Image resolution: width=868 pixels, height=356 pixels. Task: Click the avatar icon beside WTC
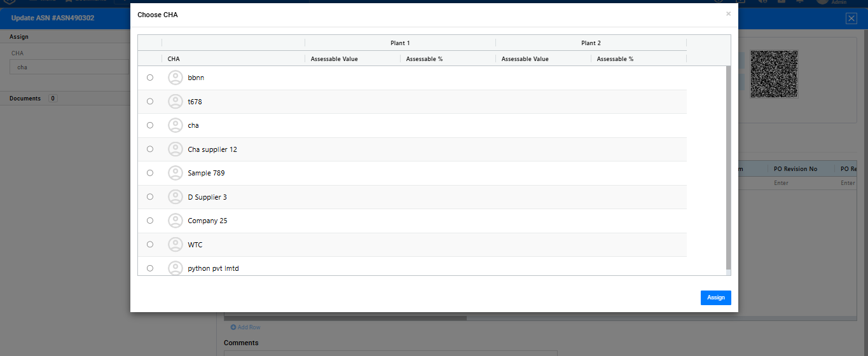coord(175,245)
